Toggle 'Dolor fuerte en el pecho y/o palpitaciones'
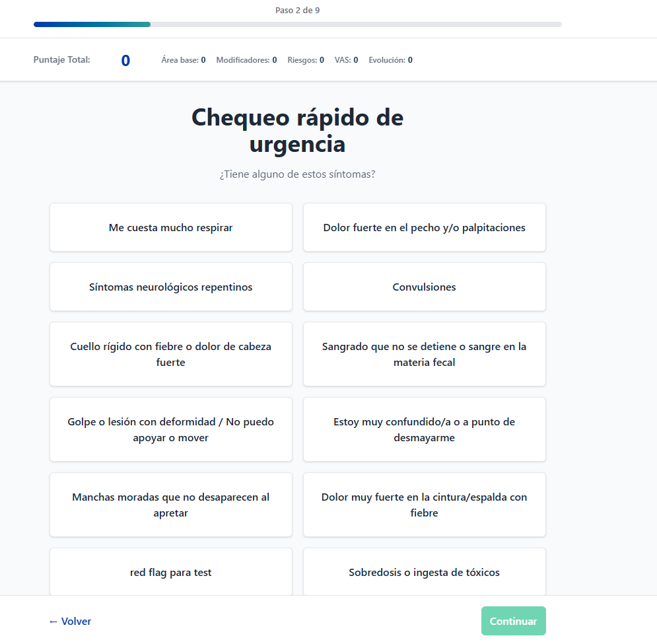 click(x=424, y=227)
